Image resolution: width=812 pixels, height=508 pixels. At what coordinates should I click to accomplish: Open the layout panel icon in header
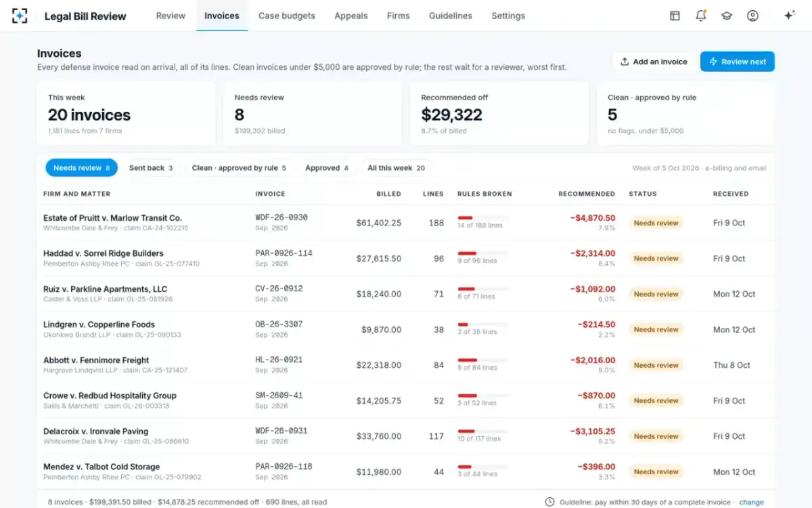pyautogui.click(x=675, y=16)
